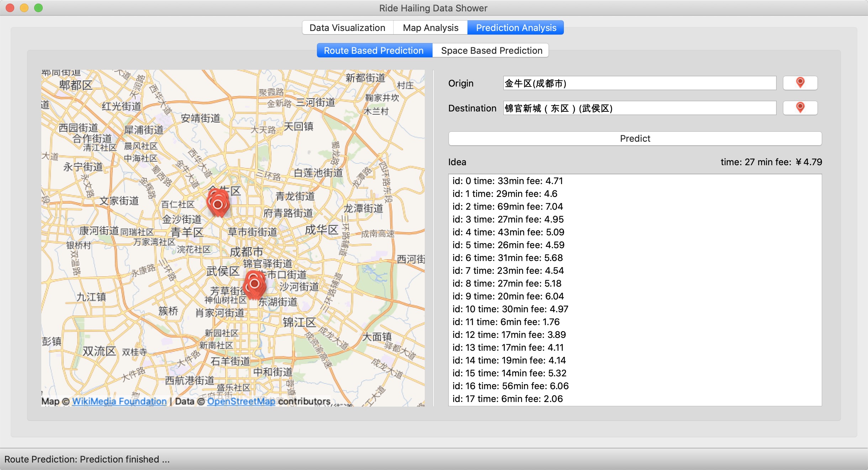Click the destination marker cluster on map
The height and width of the screenshot is (470, 868).
tap(254, 284)
